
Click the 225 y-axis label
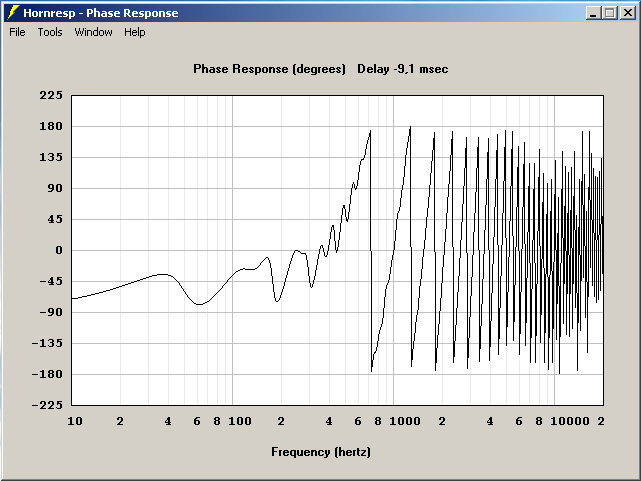coord(51,95)
